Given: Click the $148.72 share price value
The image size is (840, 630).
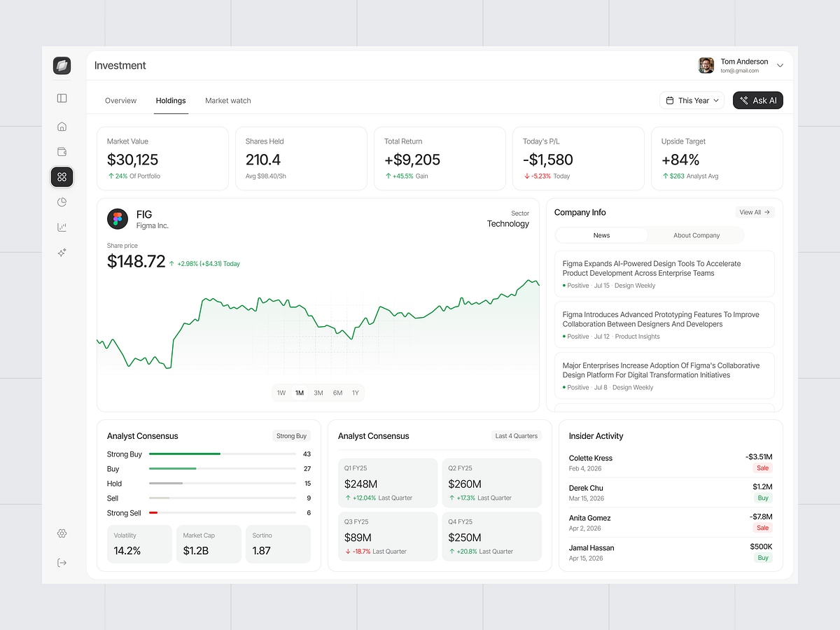Looking at the screenshot, I should click(x=136, y=262).
